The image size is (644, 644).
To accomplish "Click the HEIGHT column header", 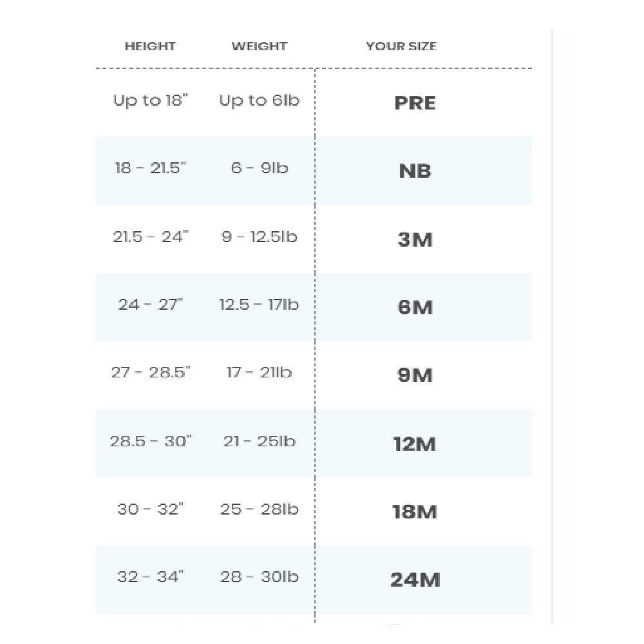I will [150, 46].
